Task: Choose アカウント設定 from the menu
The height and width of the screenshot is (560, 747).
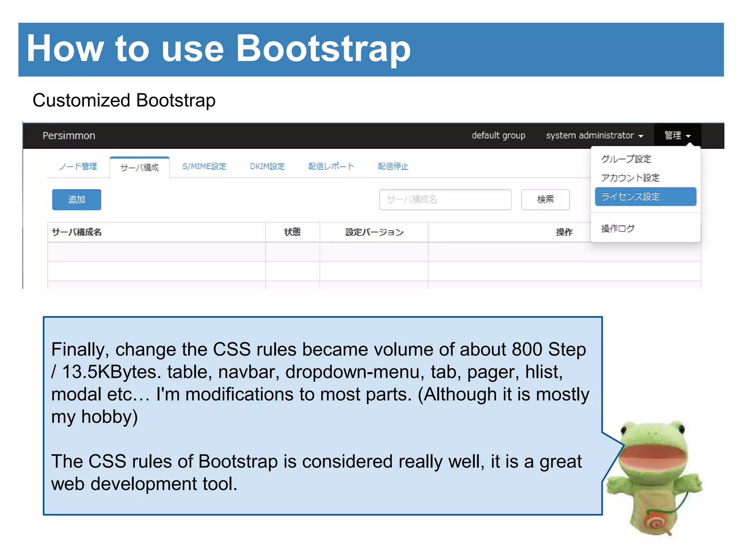Action: [x=630, y=178]
